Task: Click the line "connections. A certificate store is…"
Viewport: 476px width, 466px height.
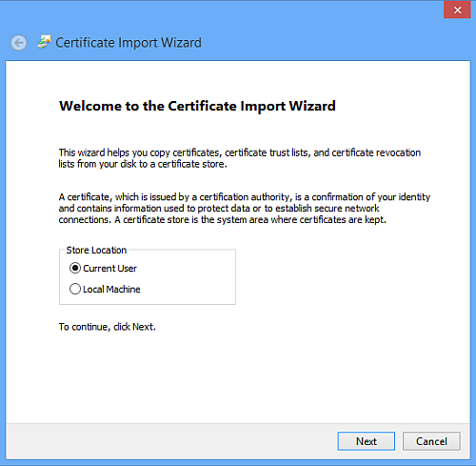Action: click(222, 220)
